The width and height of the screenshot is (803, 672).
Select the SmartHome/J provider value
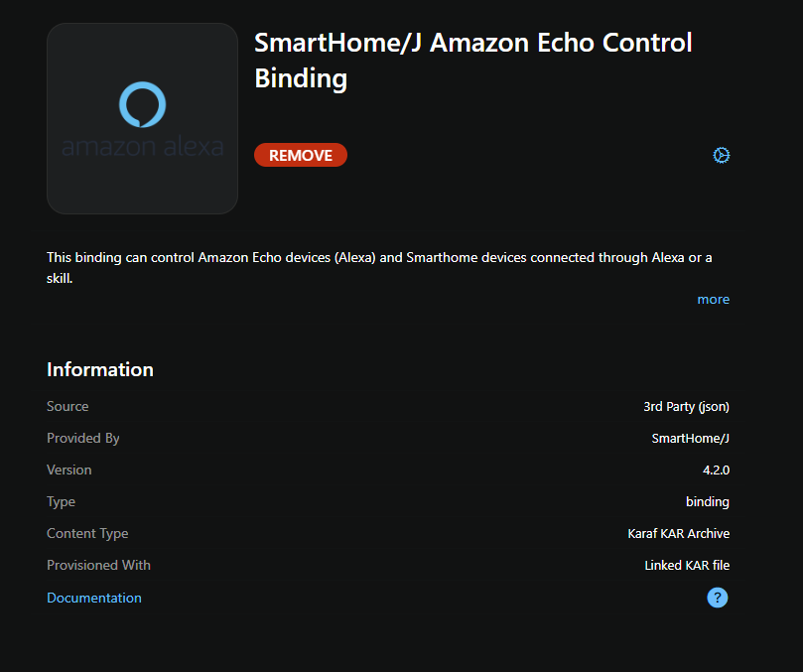(690, 438)
